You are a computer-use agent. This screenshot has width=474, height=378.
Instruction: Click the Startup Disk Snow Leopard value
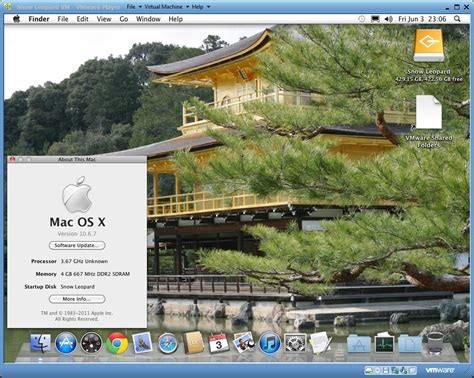(77, 287)
